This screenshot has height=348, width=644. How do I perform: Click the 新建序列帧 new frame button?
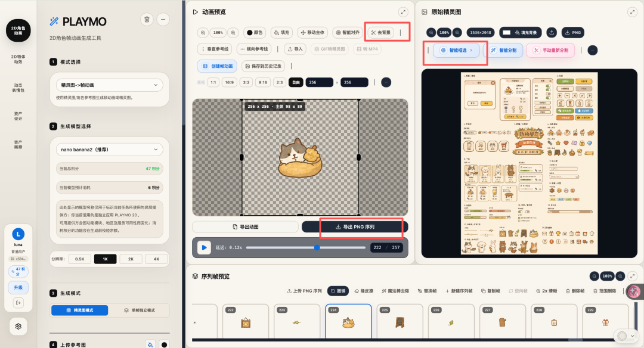[459, 291]
